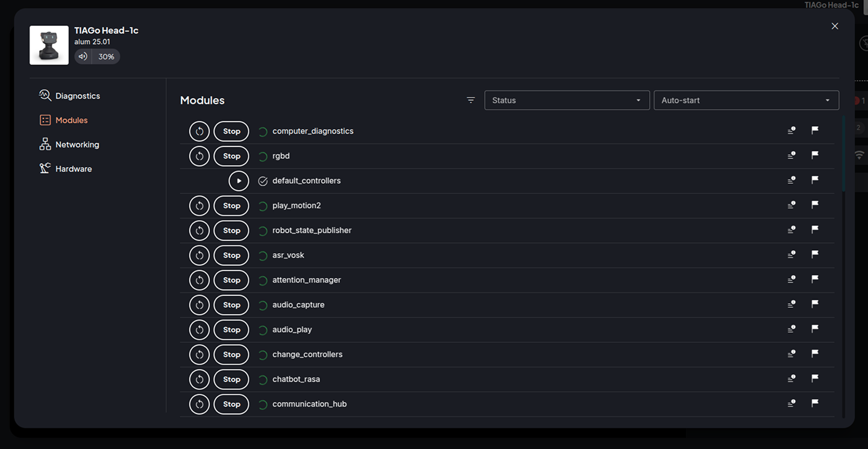Toggle auto-start flag for change_controllers
868x449 pixels.
click(815, 354)
